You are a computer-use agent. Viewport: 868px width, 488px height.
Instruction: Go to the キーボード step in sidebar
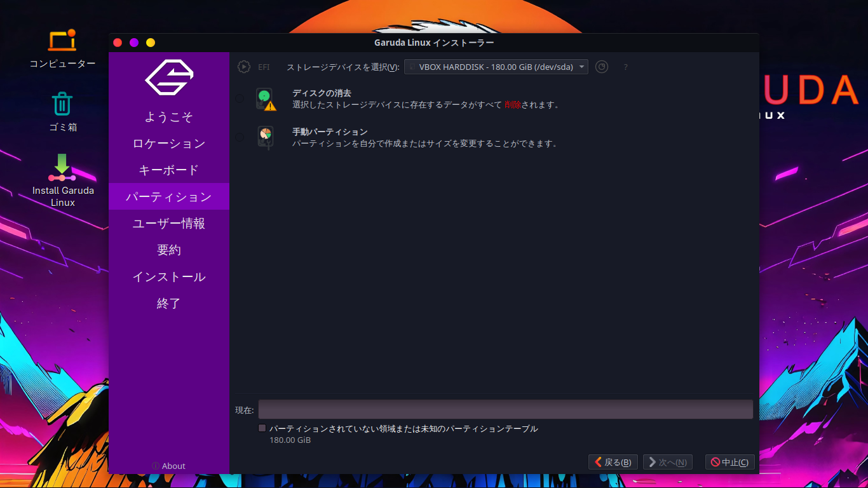tap(169, 170)
